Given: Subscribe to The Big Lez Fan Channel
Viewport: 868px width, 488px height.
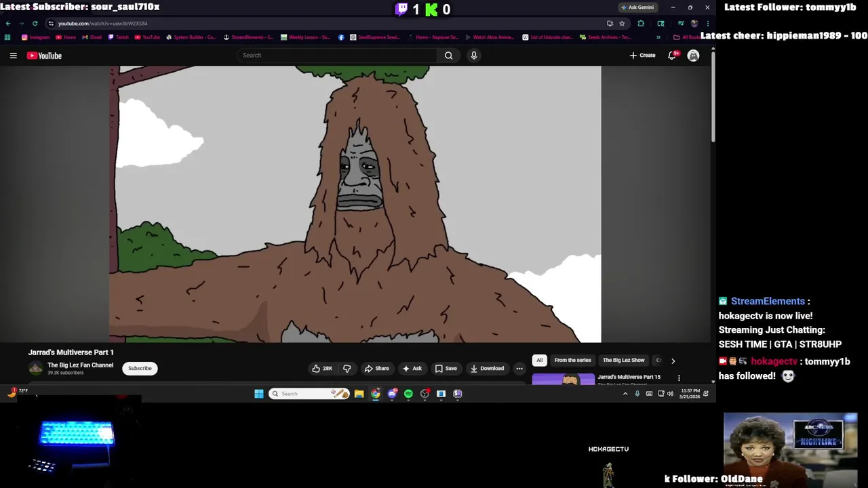Looking at the screenshot, I should coord(140,368).
